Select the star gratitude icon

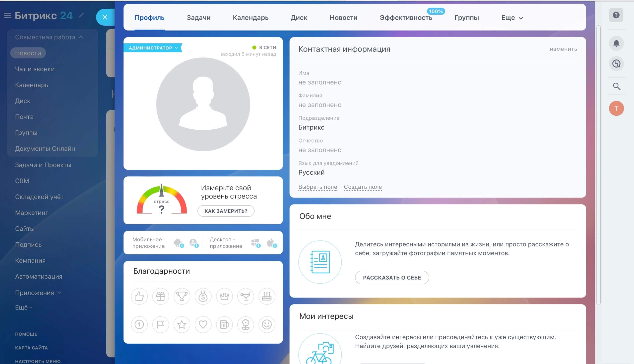[x=182, y=325]
